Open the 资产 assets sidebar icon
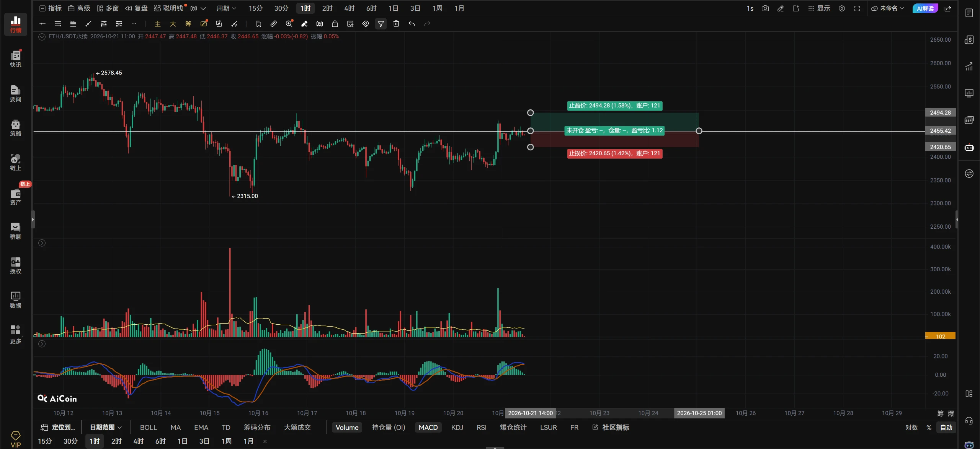980x449 pixels. pyautogui.click(x=15, y=196)
